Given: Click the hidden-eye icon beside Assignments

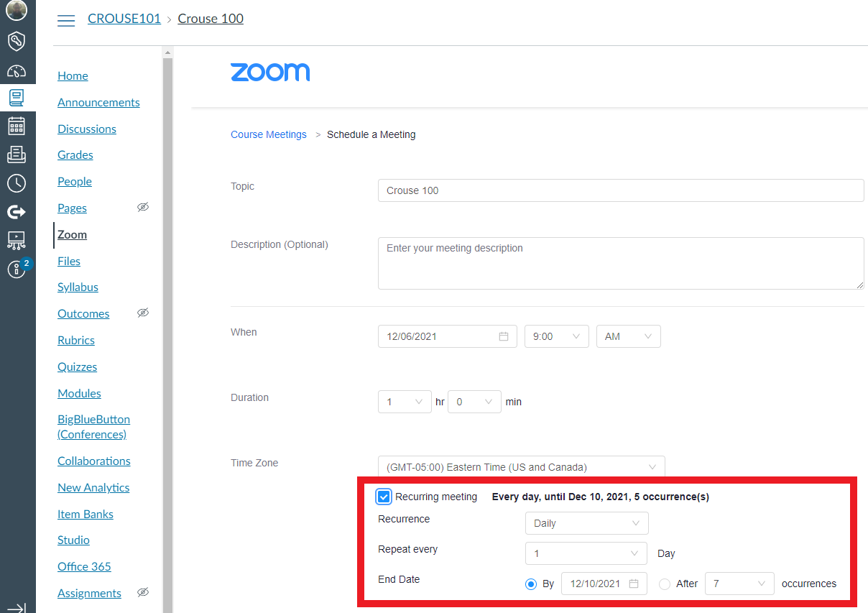Looking at the screenshot, I should (143, 592).
